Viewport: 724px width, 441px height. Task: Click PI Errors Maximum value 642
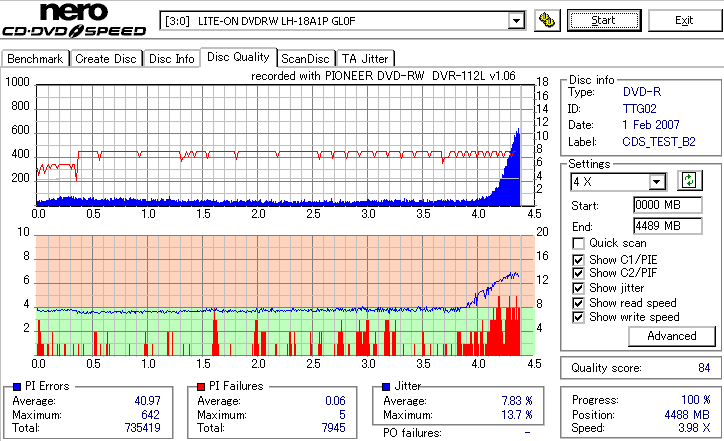point(151,415)
